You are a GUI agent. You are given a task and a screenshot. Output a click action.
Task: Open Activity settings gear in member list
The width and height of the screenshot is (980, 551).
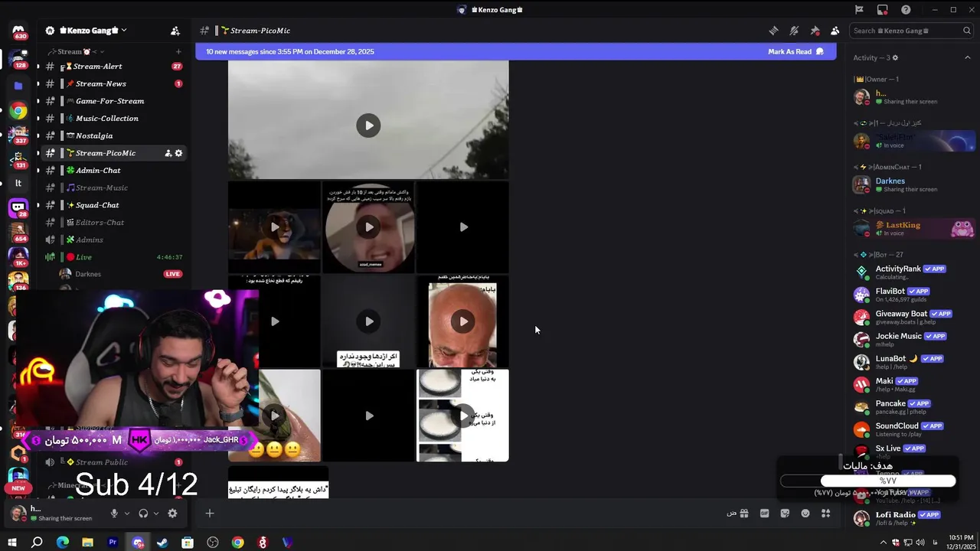[895, 58]
